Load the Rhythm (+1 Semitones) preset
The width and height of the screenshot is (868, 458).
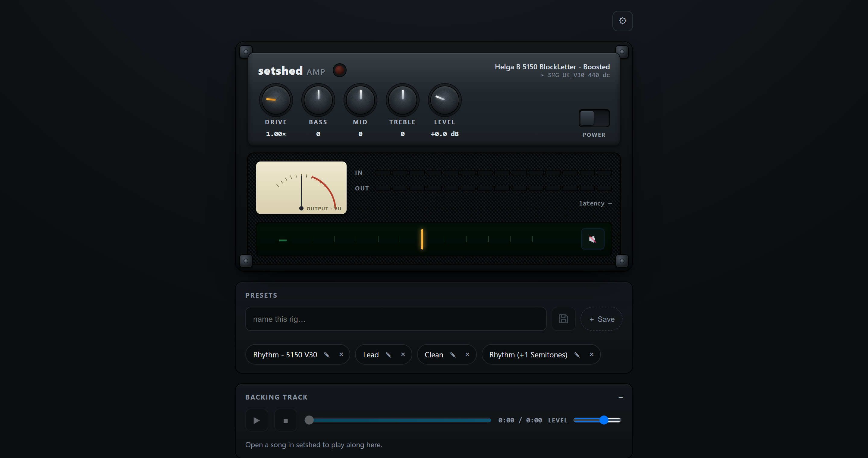coord(528,355)
